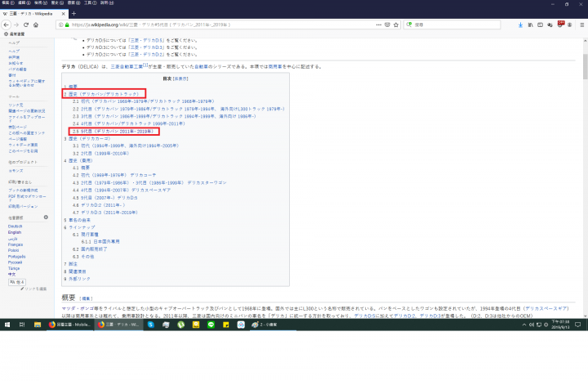Hide the table of contents toggle

click(x=180, y=78)
